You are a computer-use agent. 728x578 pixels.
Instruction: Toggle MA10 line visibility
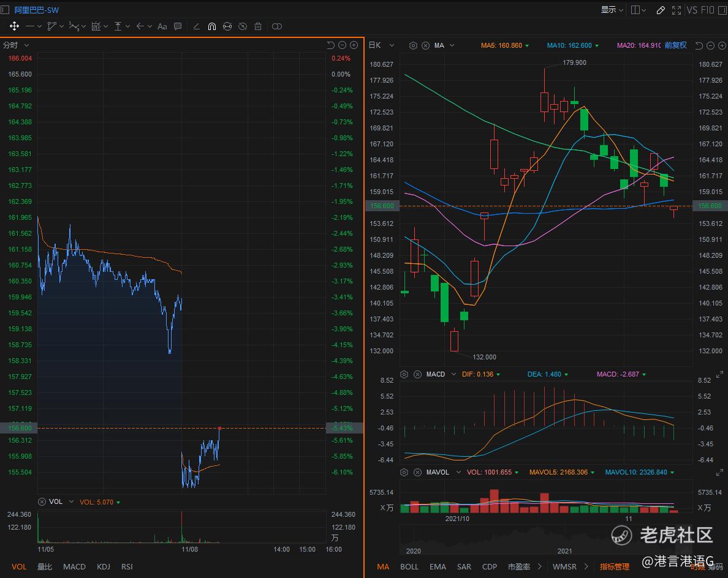pyautogui.click(x=572, y=45)
